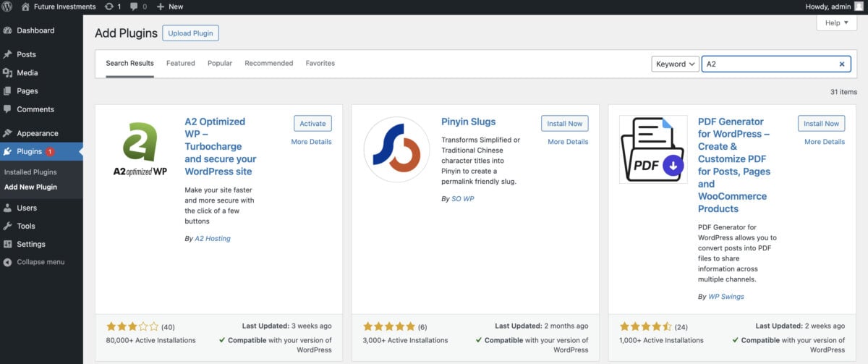This screenshot has height=364, width=868.
Task: Install the Pinyin Slugs plugin now
Action: coord(565,124)
